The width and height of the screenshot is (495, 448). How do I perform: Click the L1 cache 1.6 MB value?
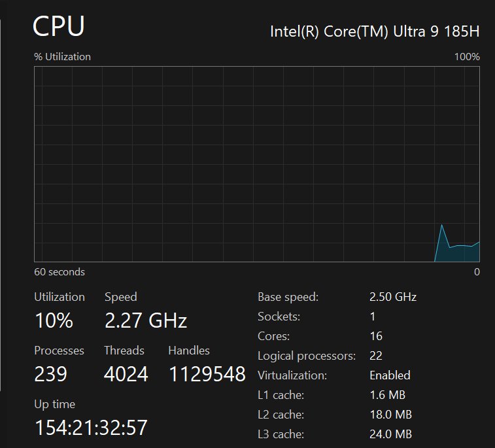click(x=387, y=395)
